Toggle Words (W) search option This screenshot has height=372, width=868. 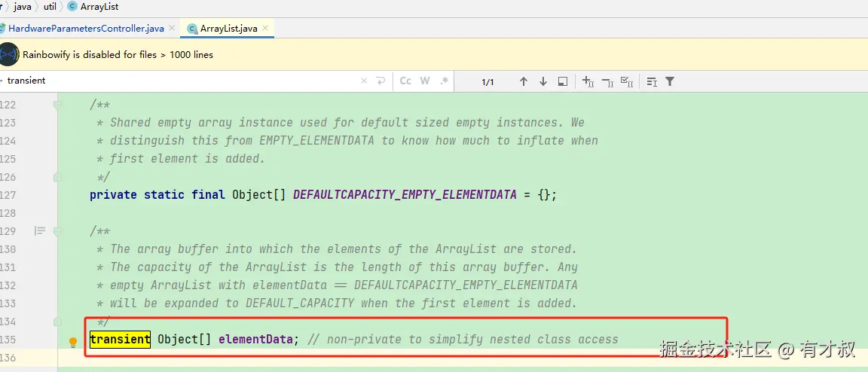pos(425,81)
